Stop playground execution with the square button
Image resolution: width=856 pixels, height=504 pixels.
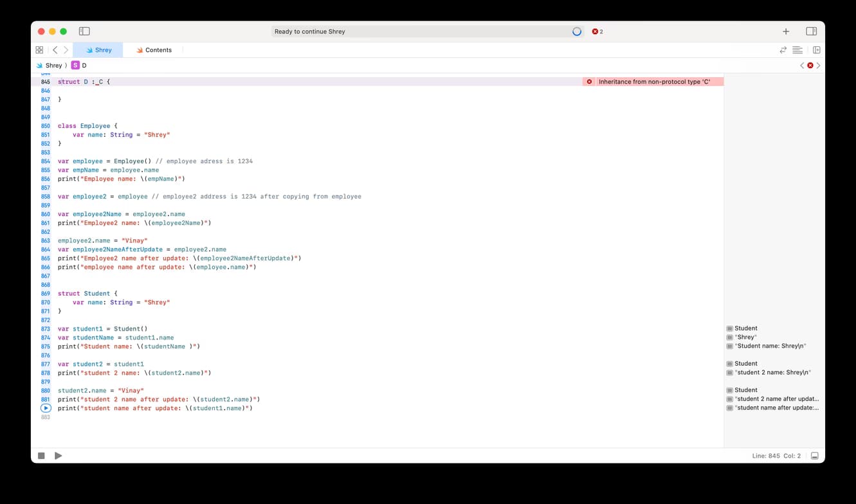tap(41, 455)
